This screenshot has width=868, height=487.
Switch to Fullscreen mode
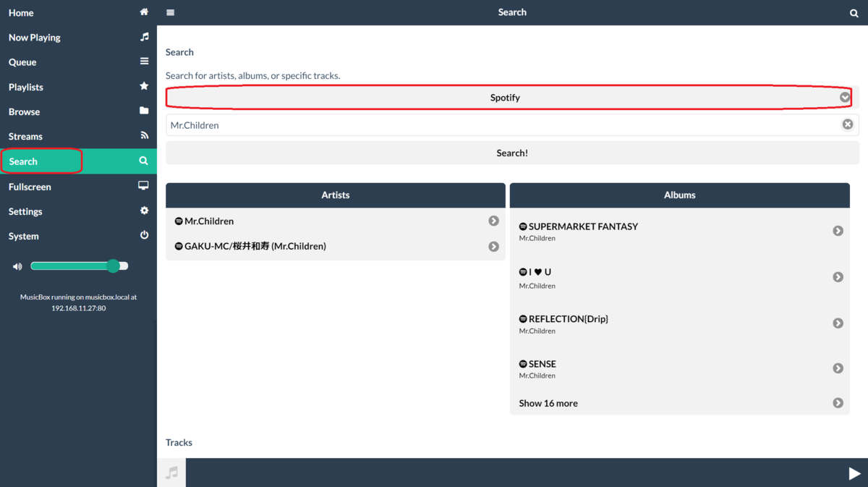(78, 186)
